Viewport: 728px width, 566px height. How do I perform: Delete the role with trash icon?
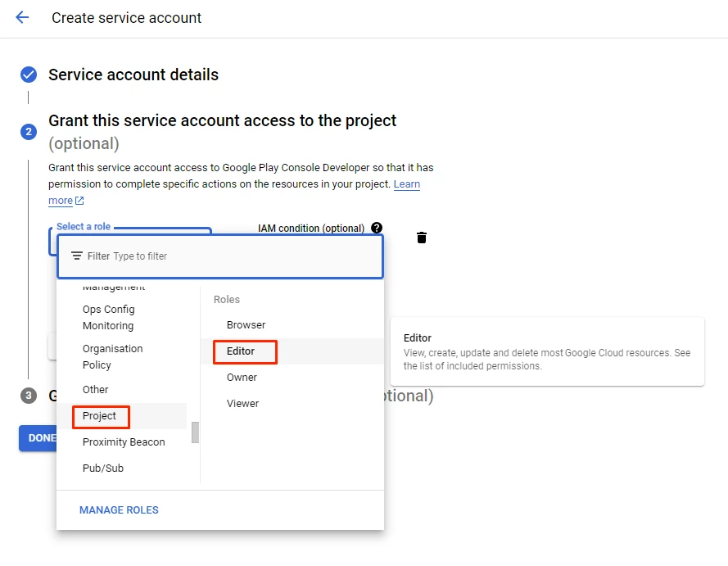422,238
